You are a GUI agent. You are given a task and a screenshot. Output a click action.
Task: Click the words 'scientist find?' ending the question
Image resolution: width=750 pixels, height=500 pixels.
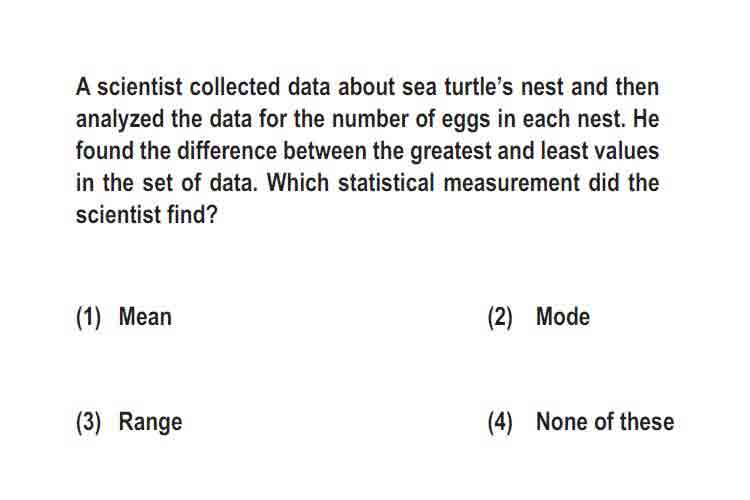147,215
